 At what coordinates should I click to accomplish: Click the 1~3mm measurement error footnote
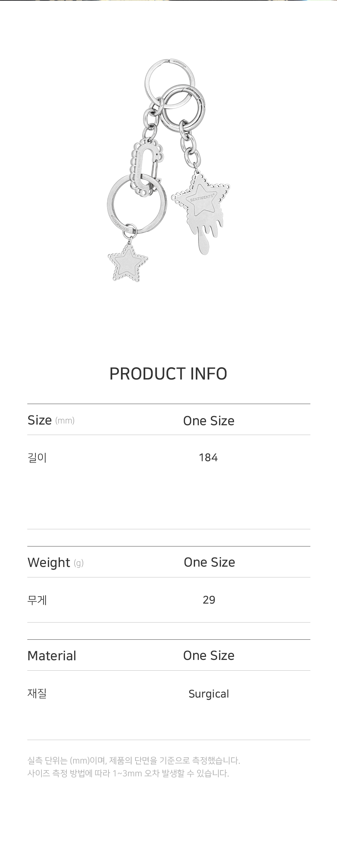(128, 773)
